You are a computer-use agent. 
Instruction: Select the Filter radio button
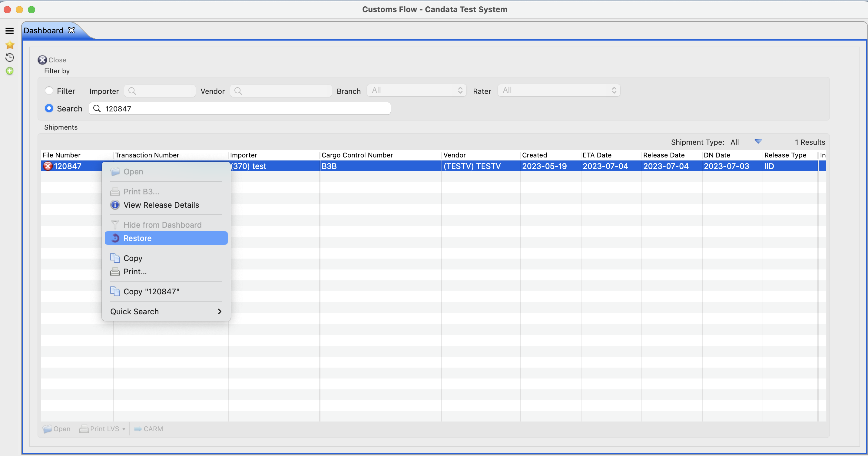[49, 91]
